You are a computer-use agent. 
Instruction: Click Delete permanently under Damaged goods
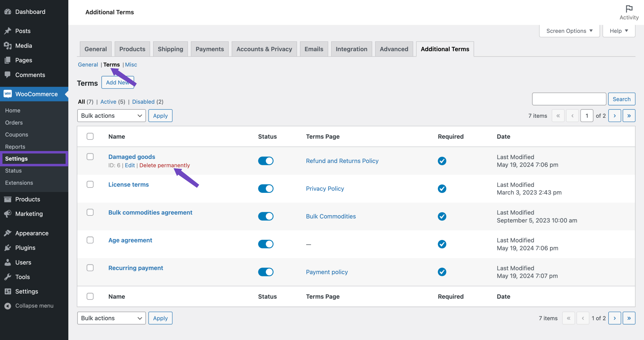pos(164,165)
